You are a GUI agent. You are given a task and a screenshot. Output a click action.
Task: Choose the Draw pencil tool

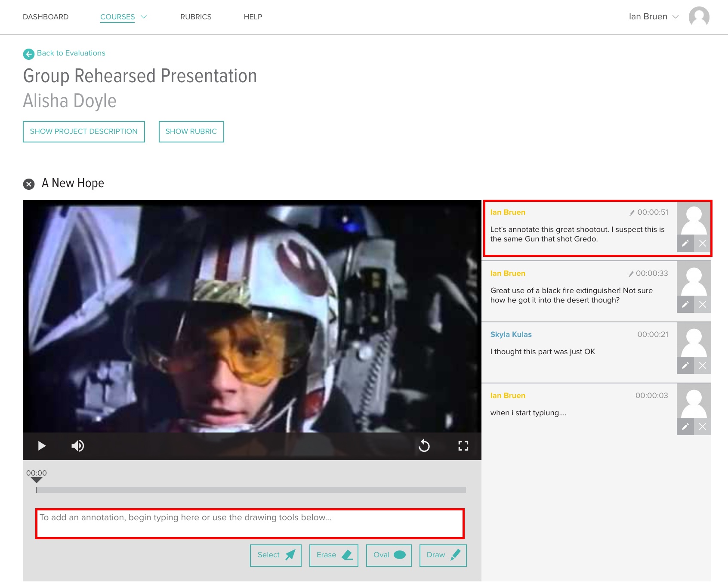click(x=443, y=555)
